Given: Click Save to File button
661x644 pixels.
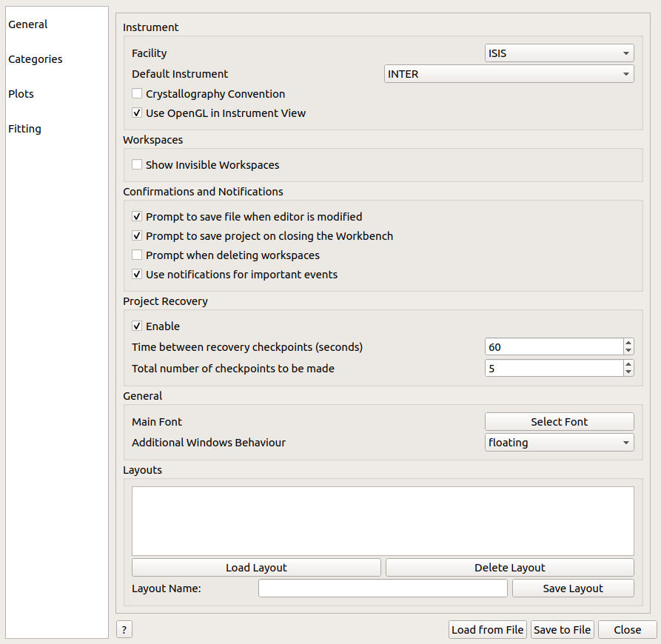Looking at the screenshot, I should tap(562, 630).
